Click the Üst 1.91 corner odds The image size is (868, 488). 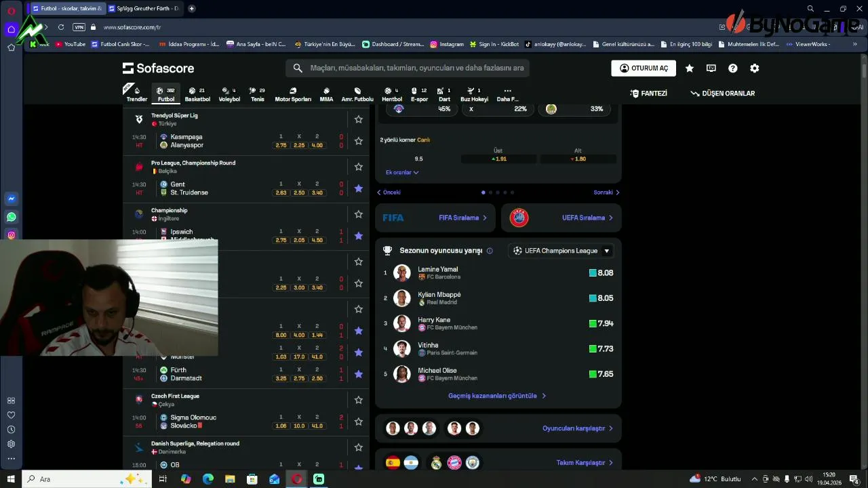498,159
